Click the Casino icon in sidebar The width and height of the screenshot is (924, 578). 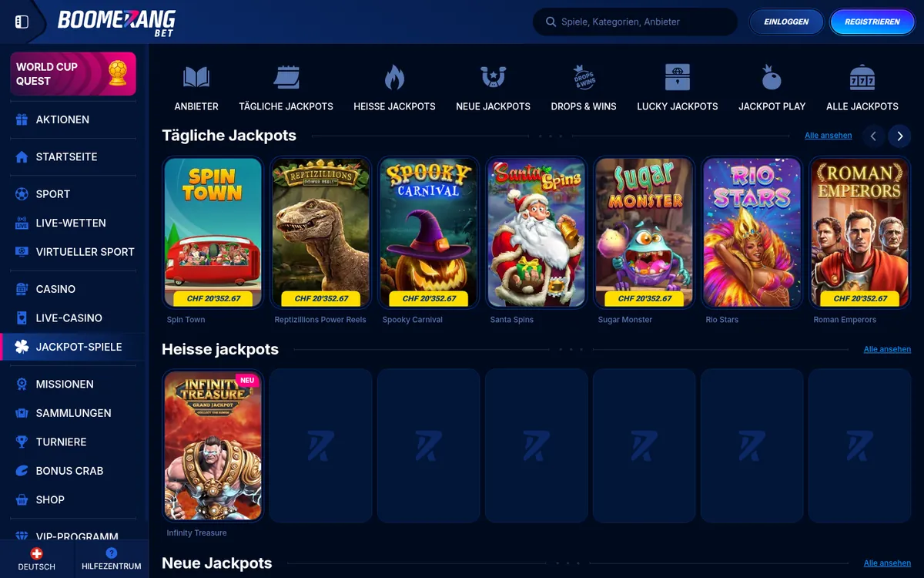tap(22, 289)
